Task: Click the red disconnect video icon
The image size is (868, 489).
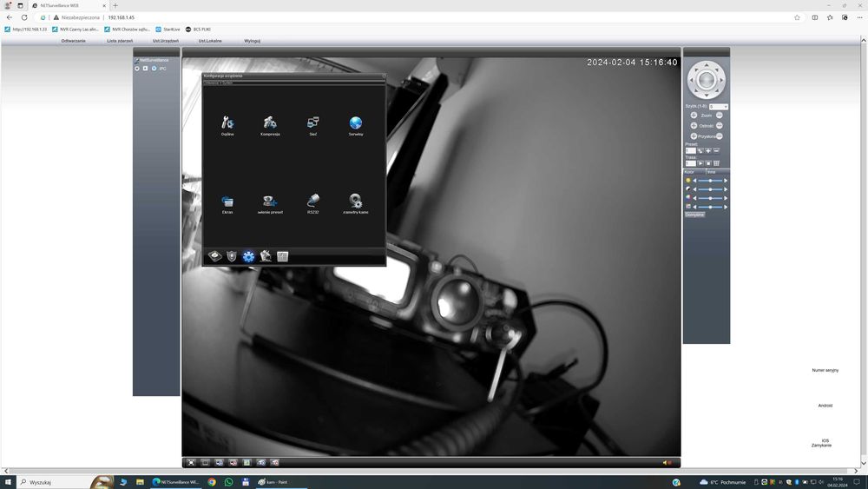Action: click(233, 462)
